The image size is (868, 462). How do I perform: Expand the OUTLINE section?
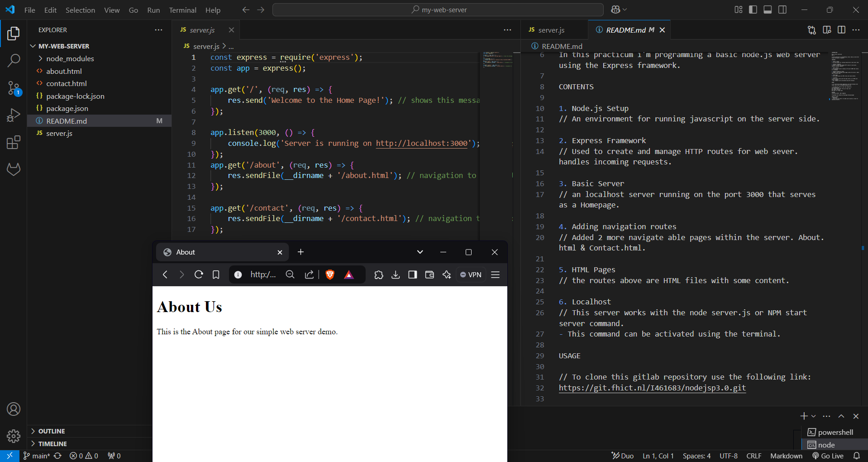[51, 431]
